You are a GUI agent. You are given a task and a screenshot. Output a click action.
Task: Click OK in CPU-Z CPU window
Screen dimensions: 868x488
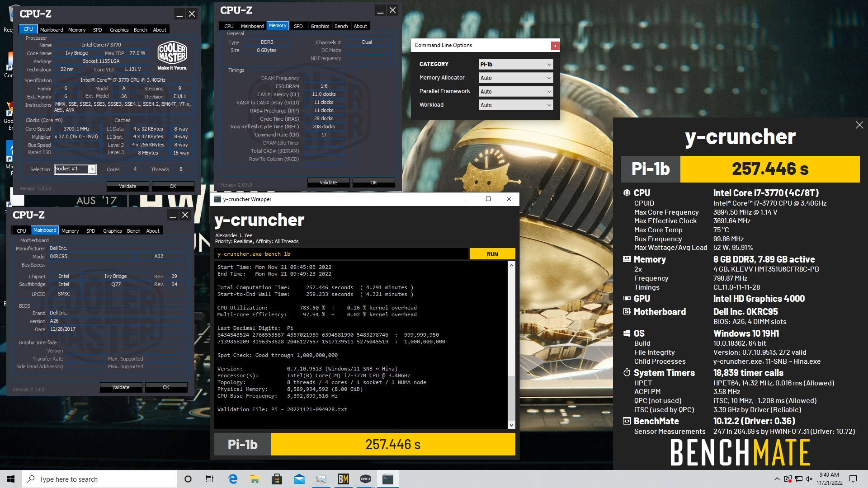(173, 186)
